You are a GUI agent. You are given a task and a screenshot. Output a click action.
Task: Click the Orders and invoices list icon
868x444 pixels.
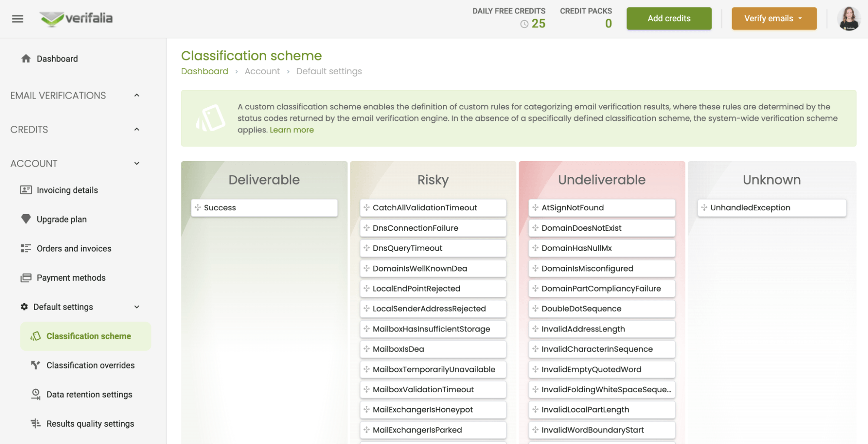tap(26, 248)
